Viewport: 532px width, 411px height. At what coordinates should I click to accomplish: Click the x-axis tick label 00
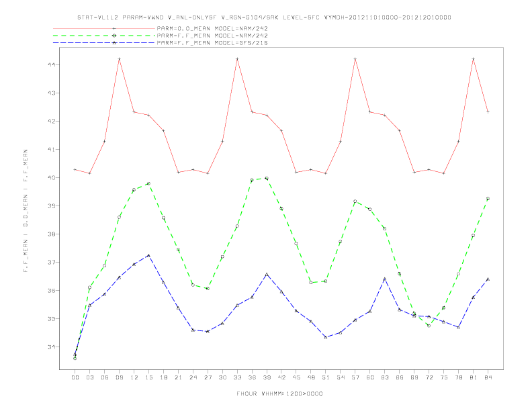pos(75,377)
